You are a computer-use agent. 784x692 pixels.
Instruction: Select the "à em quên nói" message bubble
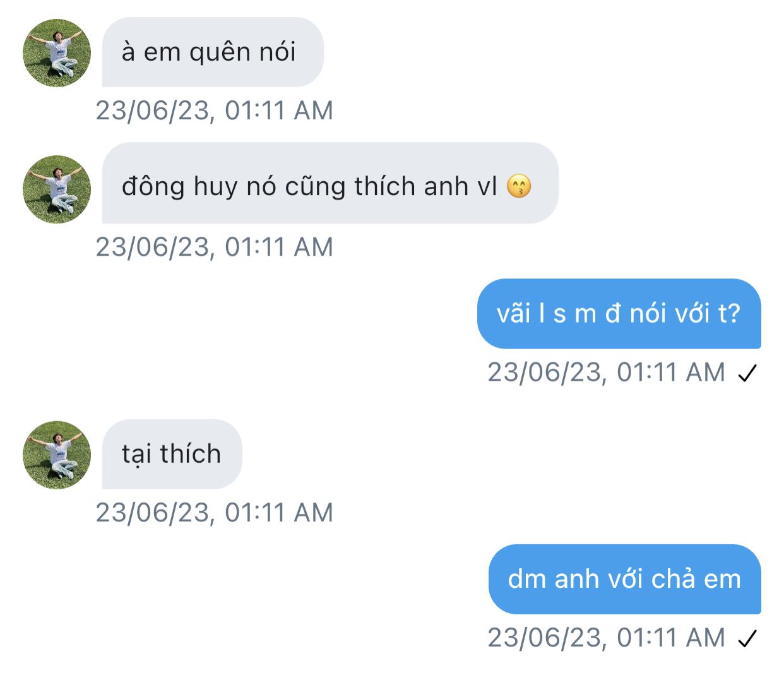tap(213, 52)
